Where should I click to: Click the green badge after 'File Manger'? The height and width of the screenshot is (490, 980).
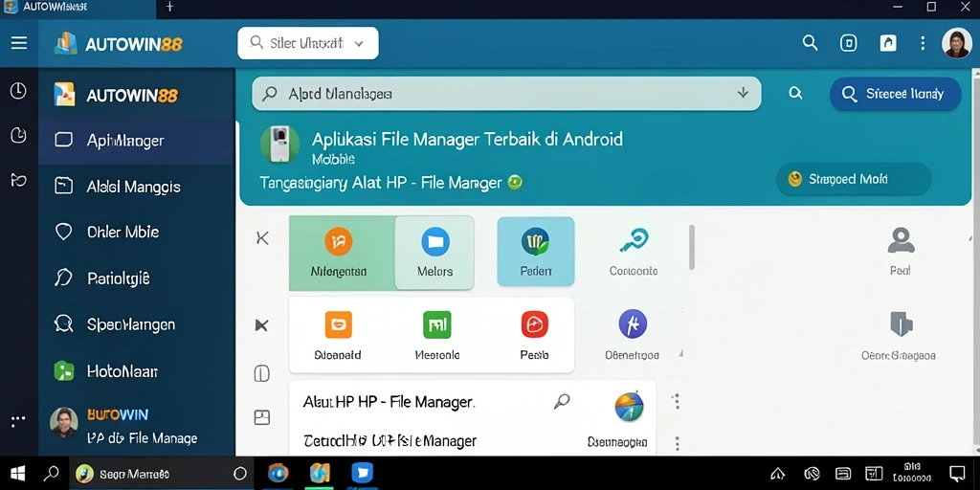coord(514,183)
